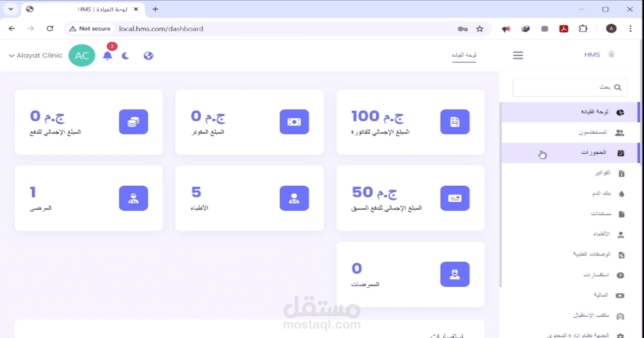Open the browser extensions puzzle icon
The width and height of the screenshot is (644, 338).
pos(583,29)
